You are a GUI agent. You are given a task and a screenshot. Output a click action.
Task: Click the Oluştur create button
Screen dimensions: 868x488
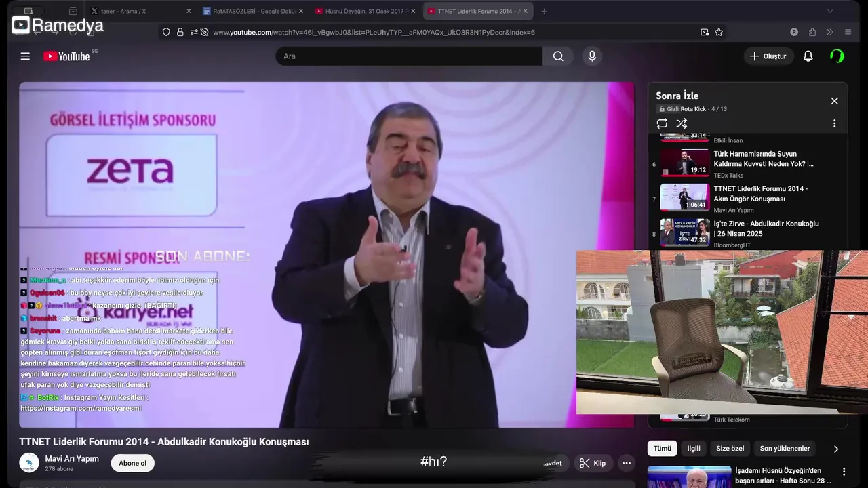[768, 56]
